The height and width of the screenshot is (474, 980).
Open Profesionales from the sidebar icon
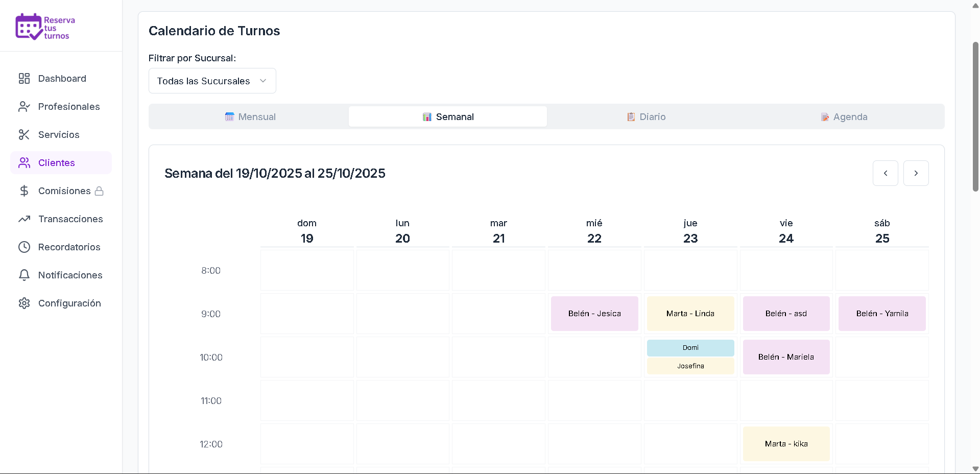[24, 106]
